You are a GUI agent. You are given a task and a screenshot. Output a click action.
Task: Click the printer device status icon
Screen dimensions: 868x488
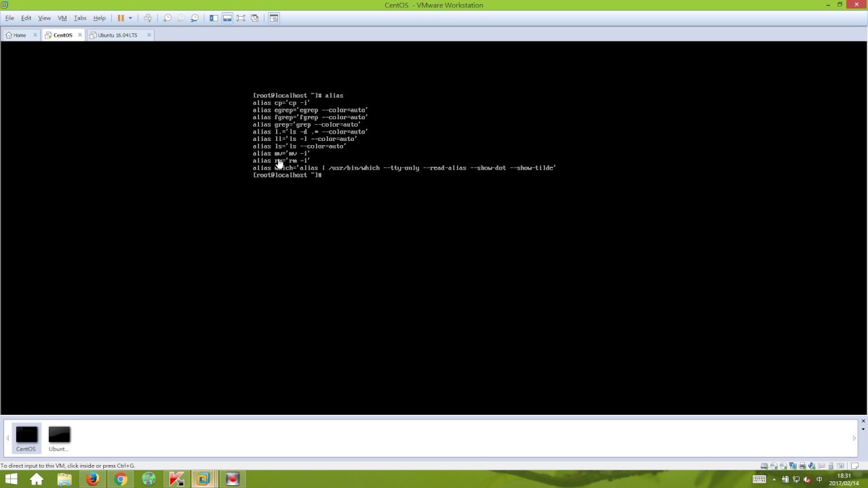coord(802,466)
